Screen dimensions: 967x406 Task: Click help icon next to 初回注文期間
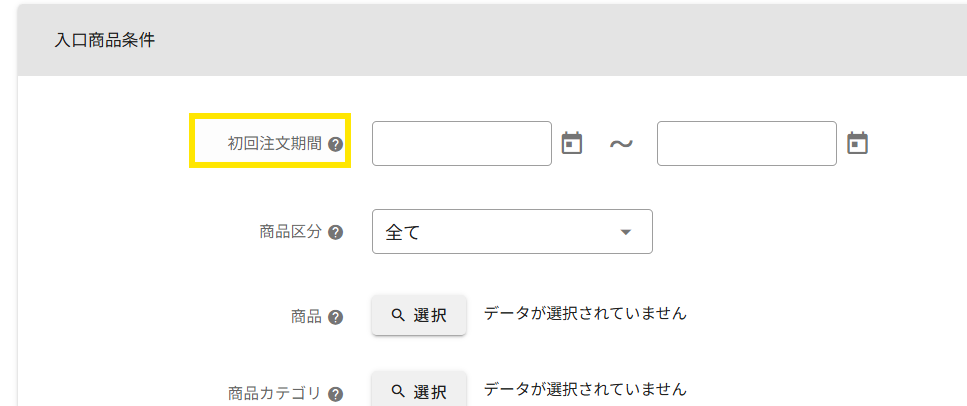click(336, 144)
